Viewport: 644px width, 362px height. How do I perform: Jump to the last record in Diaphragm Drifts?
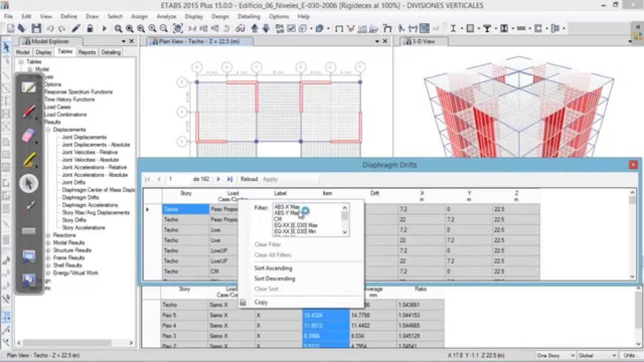click(230, 179)
